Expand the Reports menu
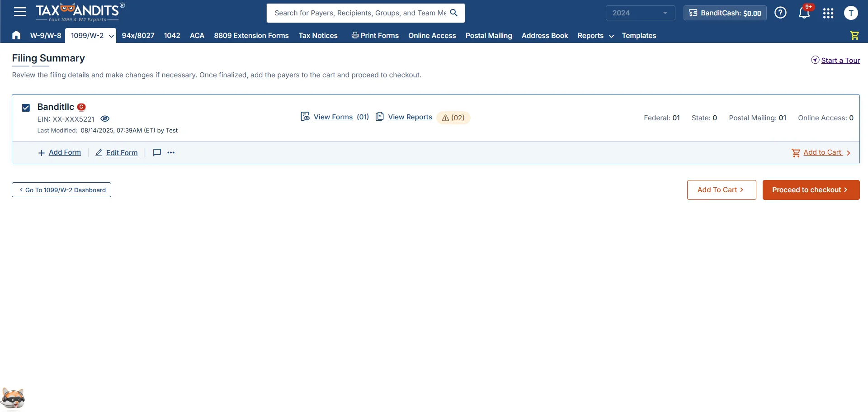The height and width of the screenshot is (412, 868). pos(595,36)
